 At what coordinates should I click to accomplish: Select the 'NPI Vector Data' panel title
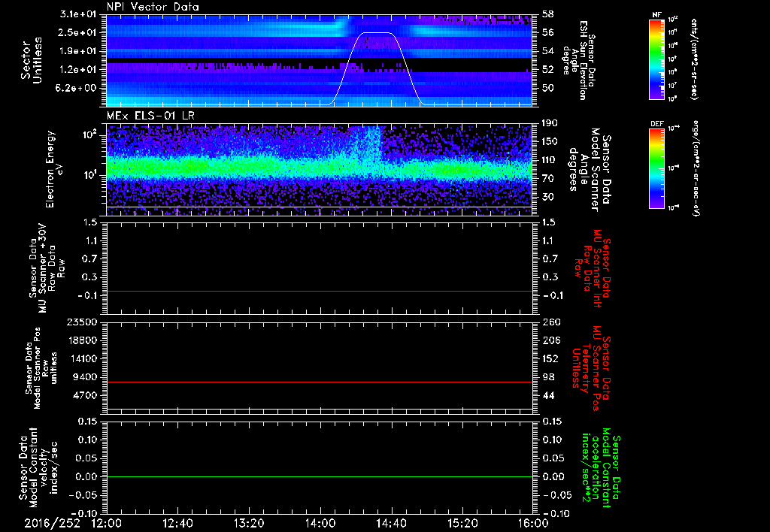point(153,7)
